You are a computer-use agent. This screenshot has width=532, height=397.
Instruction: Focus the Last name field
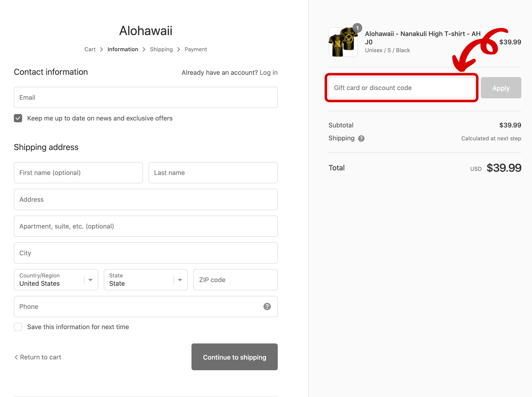pos(213,173)
